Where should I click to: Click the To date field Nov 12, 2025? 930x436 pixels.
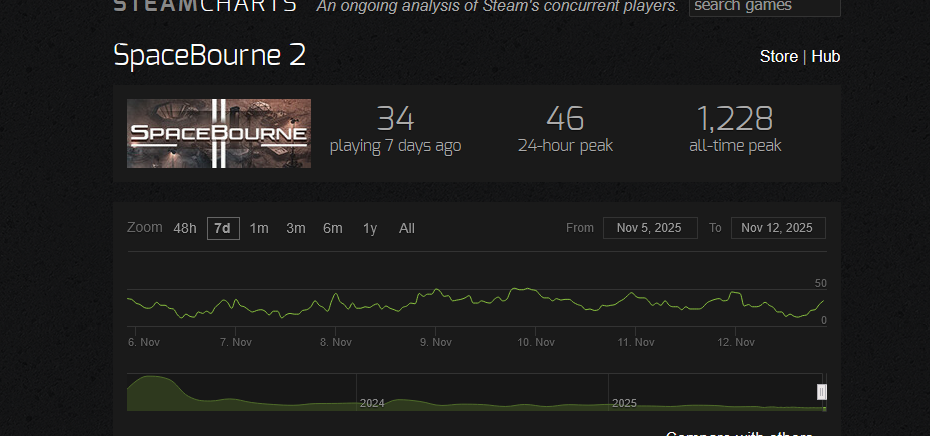[778, 228]
